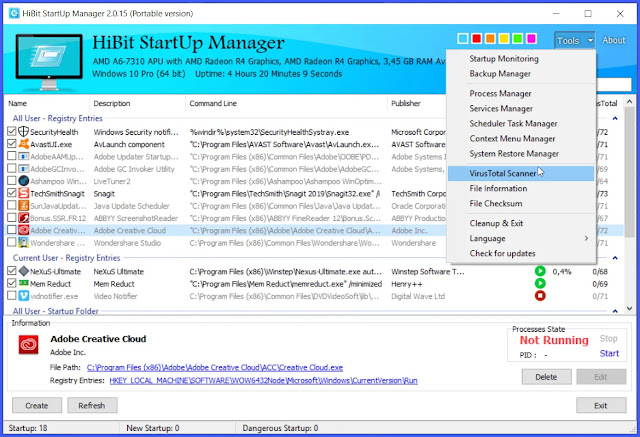The image size is (640, 437).
Task: Click the Create button
Action: (x=37, y=406)
